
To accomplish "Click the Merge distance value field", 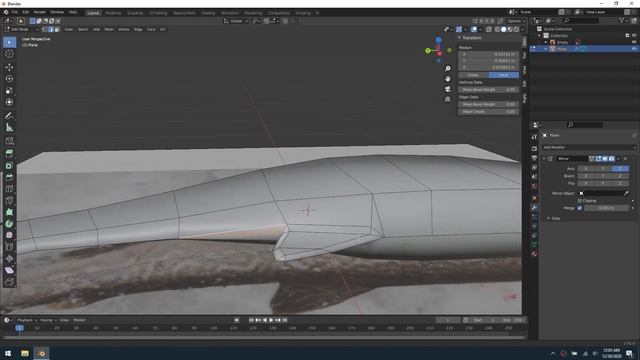I will click(x=607, y=208).
